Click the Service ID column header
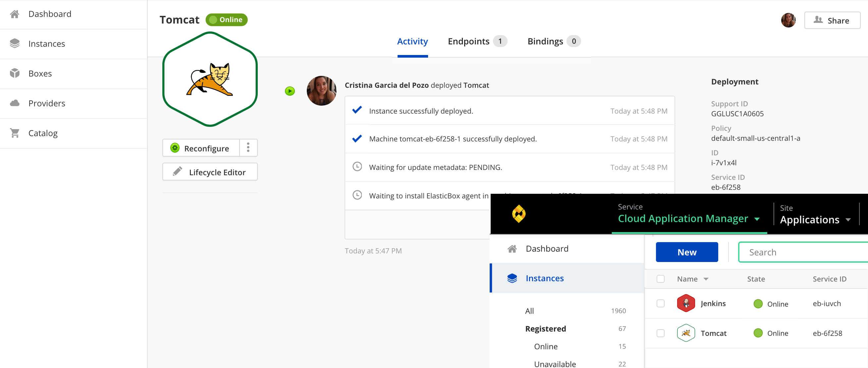Viewport: 868px width, 368px height. click(x=829, y=279)
